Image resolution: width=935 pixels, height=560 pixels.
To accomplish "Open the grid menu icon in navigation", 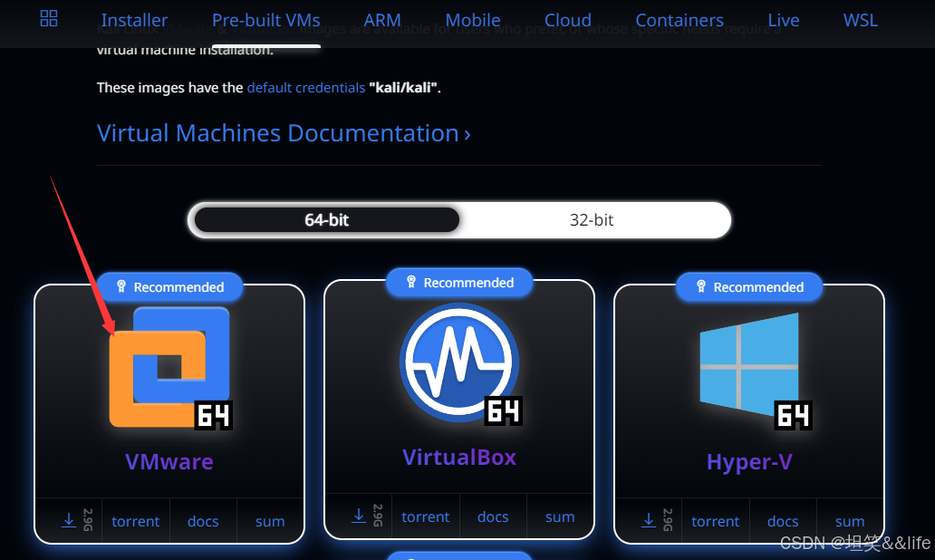I will point(49,18).
